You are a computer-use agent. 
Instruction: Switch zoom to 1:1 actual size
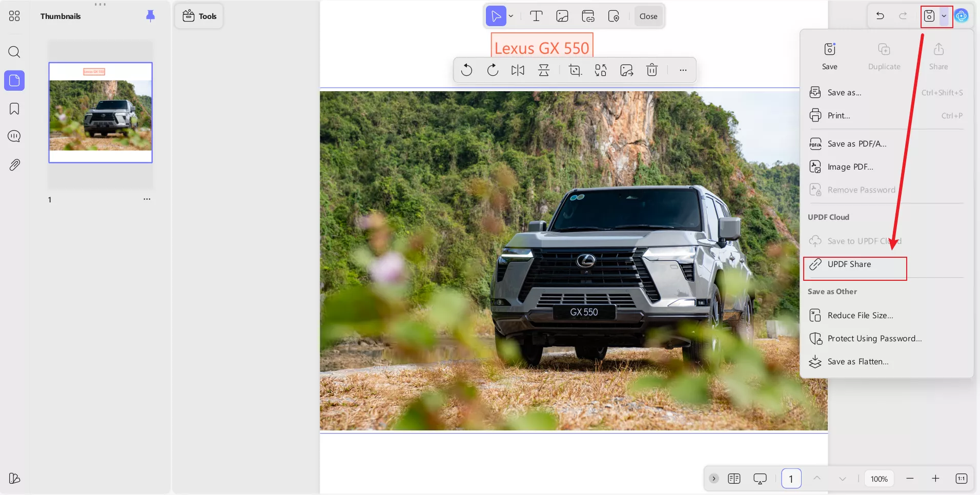coord(961,478)
